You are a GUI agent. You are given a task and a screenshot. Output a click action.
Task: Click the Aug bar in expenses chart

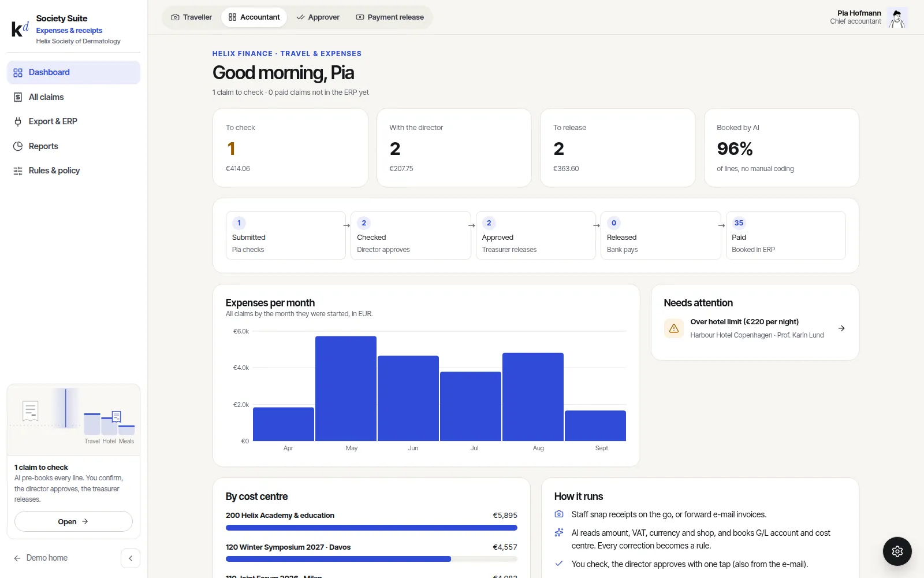pyautogui.click(x=533, y=397)
